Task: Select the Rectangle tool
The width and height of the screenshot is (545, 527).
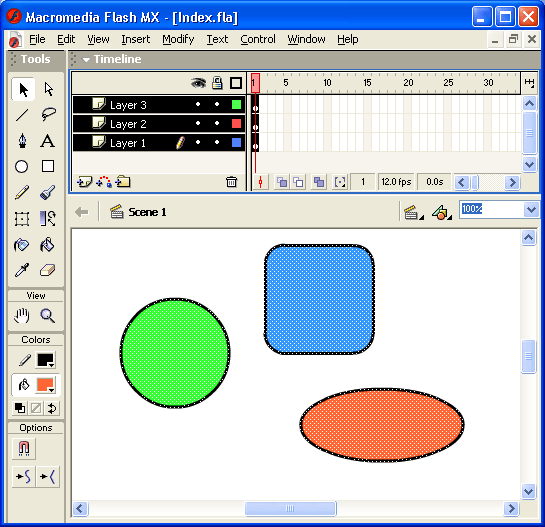Action: click(48, 166)
